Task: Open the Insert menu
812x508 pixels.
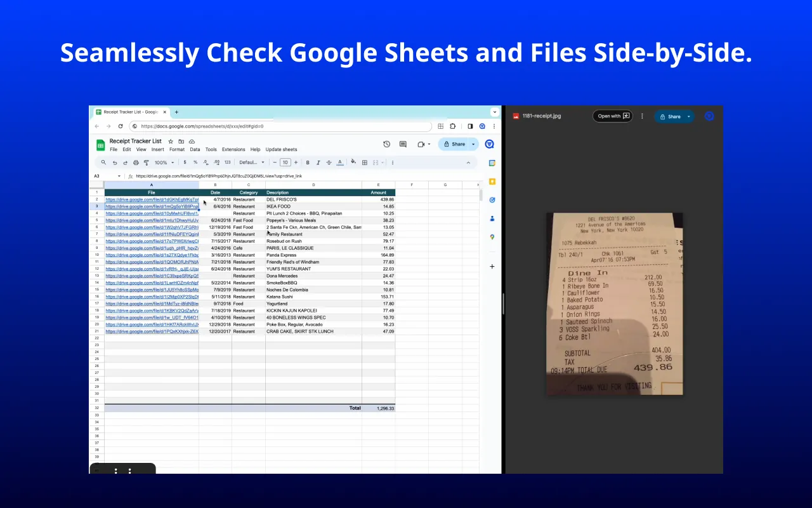Action: pyautogui.click(x=157, y=149)
